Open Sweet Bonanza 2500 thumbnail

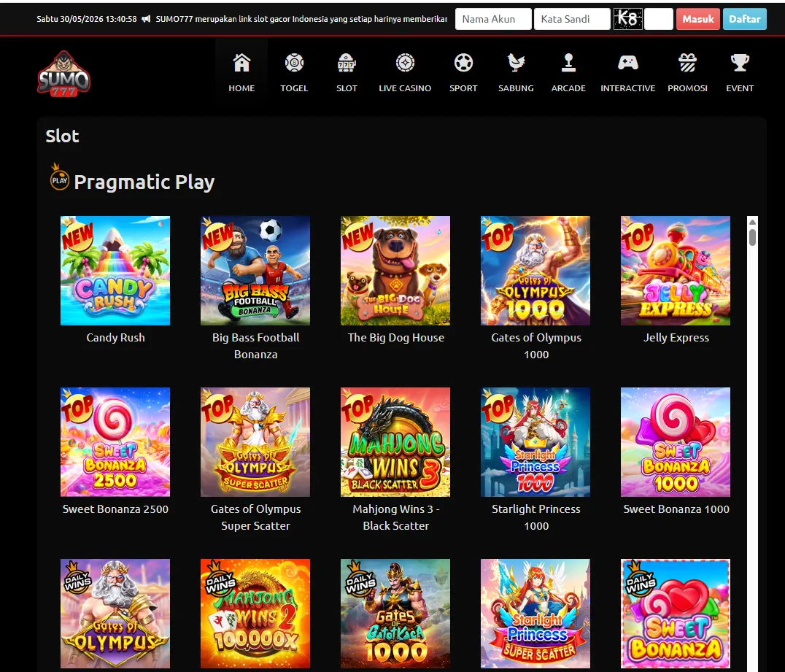115,442
